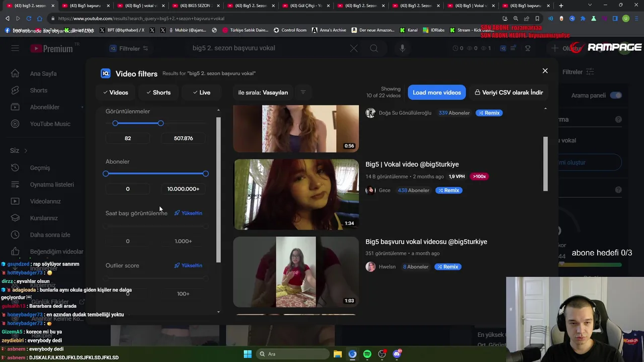
Task: Bookmark this page with star icon
Action: coord(537,19)
